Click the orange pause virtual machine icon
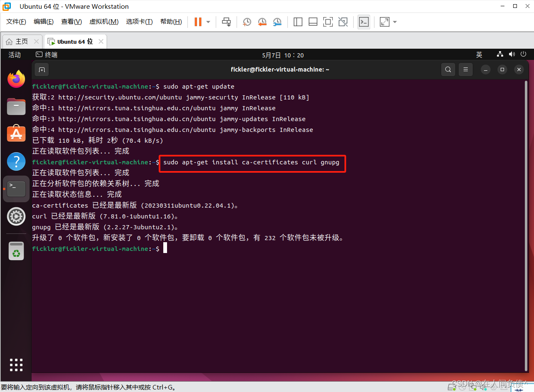 [198, 22]
